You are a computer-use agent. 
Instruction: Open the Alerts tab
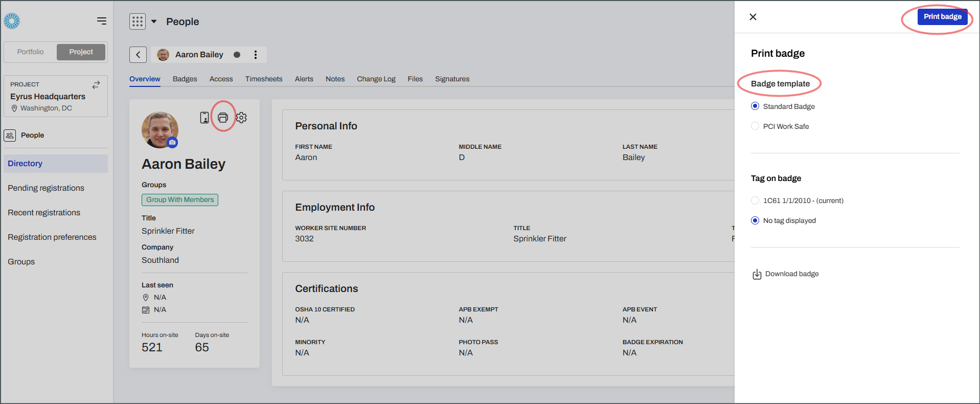[304, 79]
